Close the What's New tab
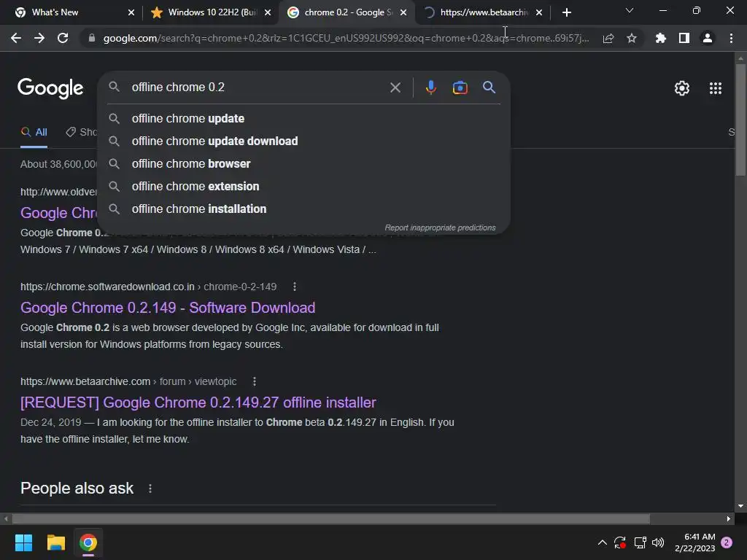The width and height of the screenshot is (747, 560). click(131, 12)
